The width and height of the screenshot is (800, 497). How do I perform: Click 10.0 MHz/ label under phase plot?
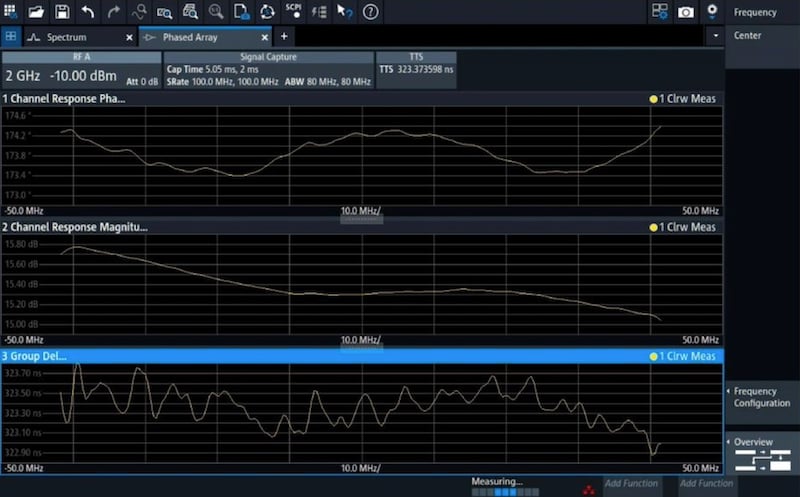click(360, 211)
